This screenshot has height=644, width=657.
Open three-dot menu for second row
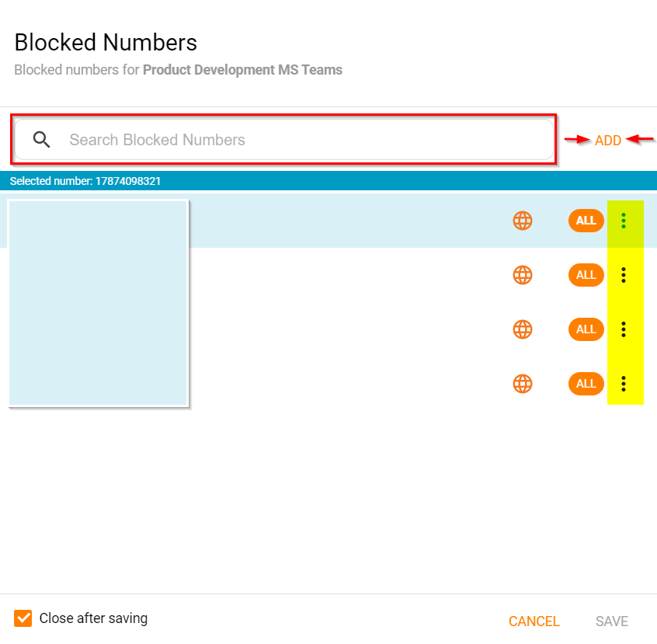[624, 275]
